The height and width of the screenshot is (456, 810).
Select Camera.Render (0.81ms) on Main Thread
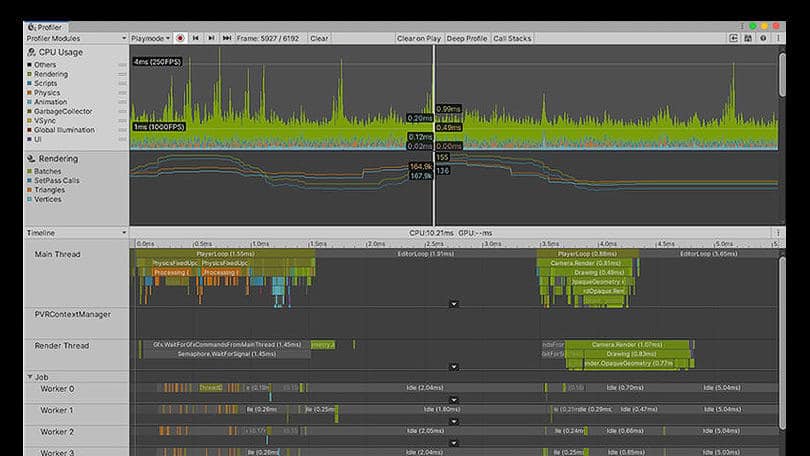pyautogui.click(x=585, y=263)
